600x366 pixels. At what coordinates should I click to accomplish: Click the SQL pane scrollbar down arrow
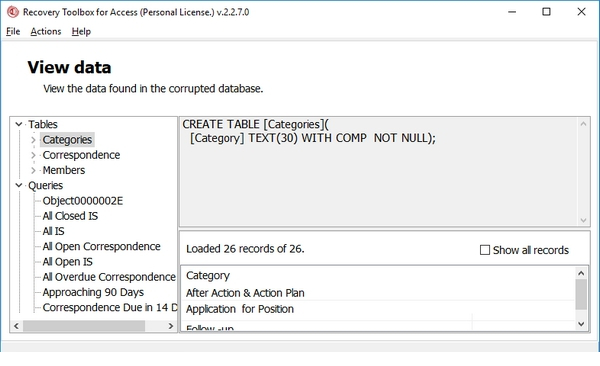[x=583, y=220]
